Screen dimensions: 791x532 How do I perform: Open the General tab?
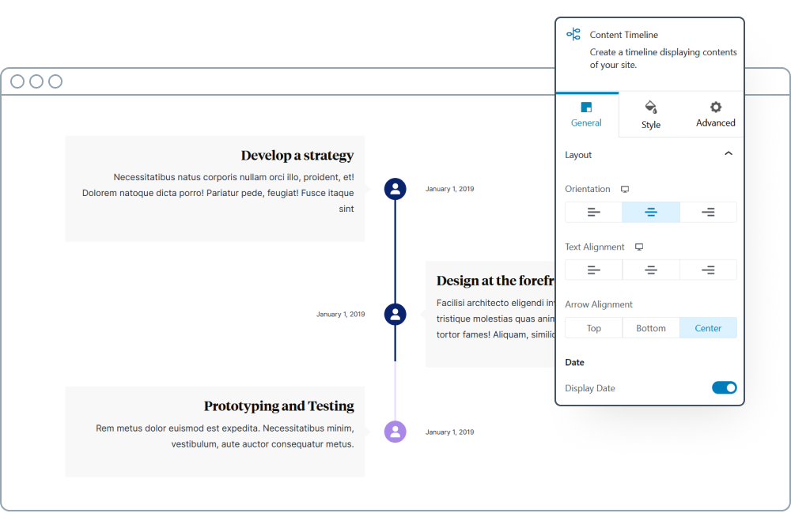(x=586, y=115)
